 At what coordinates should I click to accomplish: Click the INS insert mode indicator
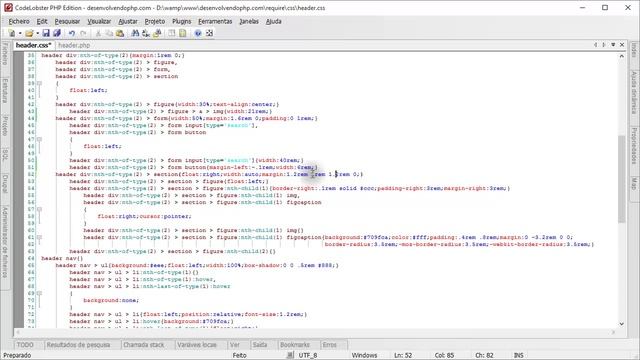click(518, 356)
